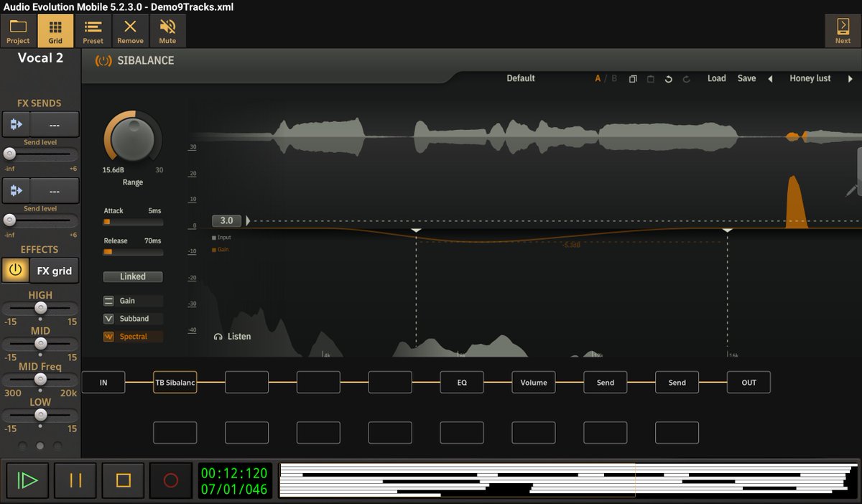Click the first FX send routing icon
862x504 pixels.
tap(16, 125)
